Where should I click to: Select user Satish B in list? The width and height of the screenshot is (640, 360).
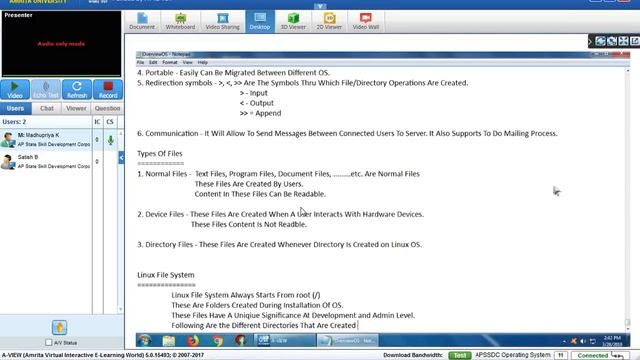point(46,162)
